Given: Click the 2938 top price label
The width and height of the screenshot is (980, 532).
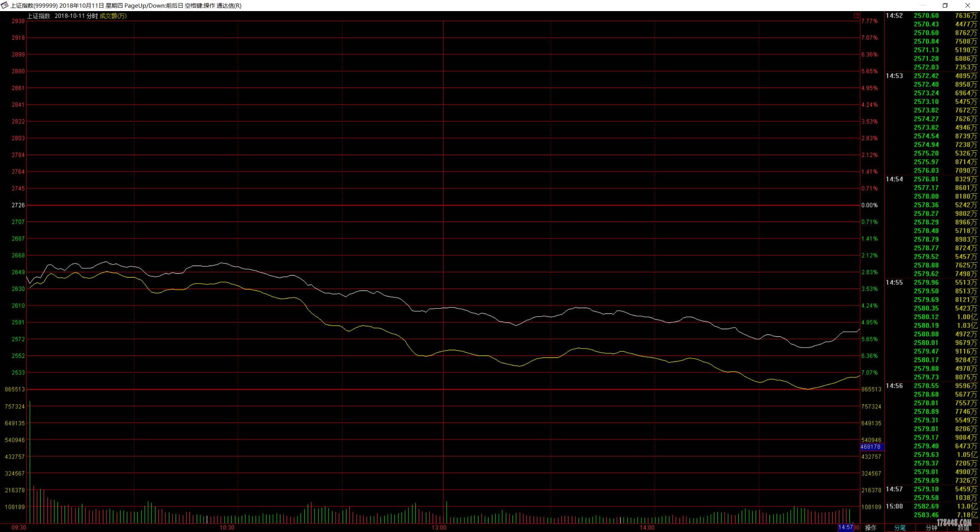Looking at the screenshot, I should tap(18, 21).
